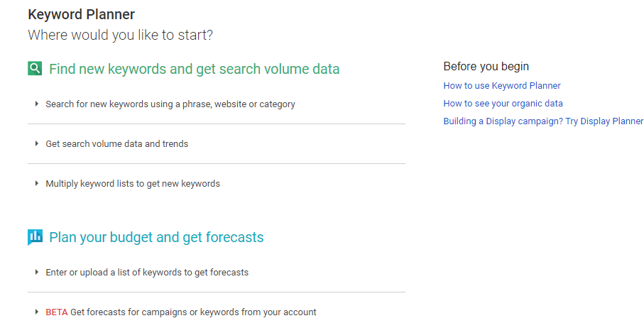Expand arrow beside "Get search volume data"
The width and height of the screenshot is (644, 328).
click(x=36, y=143)
